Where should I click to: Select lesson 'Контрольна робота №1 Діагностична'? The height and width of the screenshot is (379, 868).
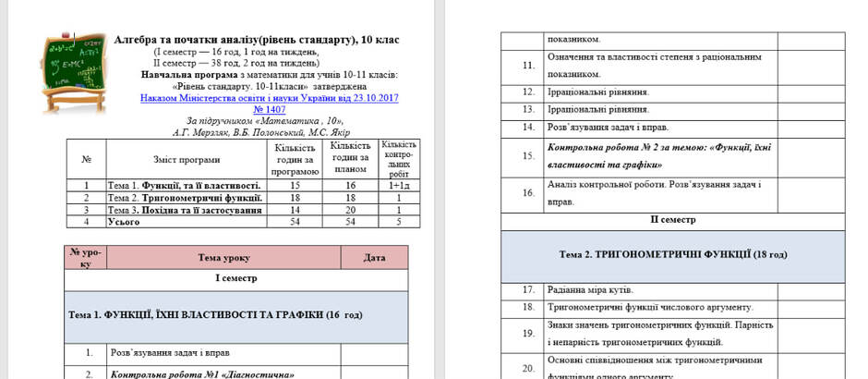[202, 374]
